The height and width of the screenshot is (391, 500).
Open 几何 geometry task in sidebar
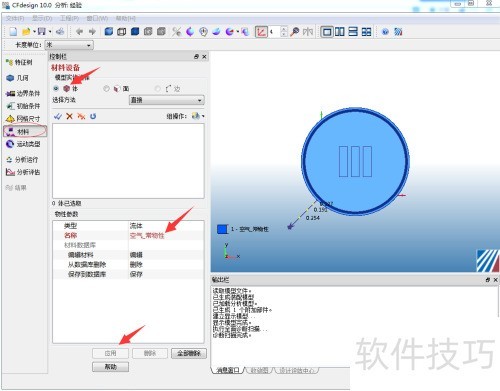coord(17,78)
